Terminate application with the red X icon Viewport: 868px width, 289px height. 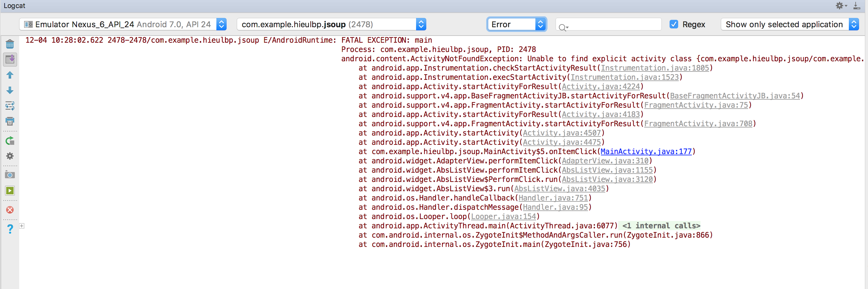point(10,210)
